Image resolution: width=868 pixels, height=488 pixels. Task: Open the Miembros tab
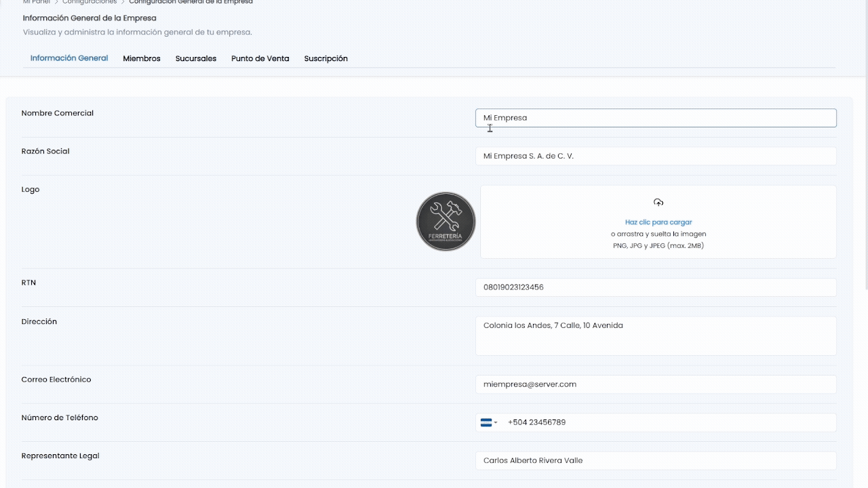(x=142, y=58)
